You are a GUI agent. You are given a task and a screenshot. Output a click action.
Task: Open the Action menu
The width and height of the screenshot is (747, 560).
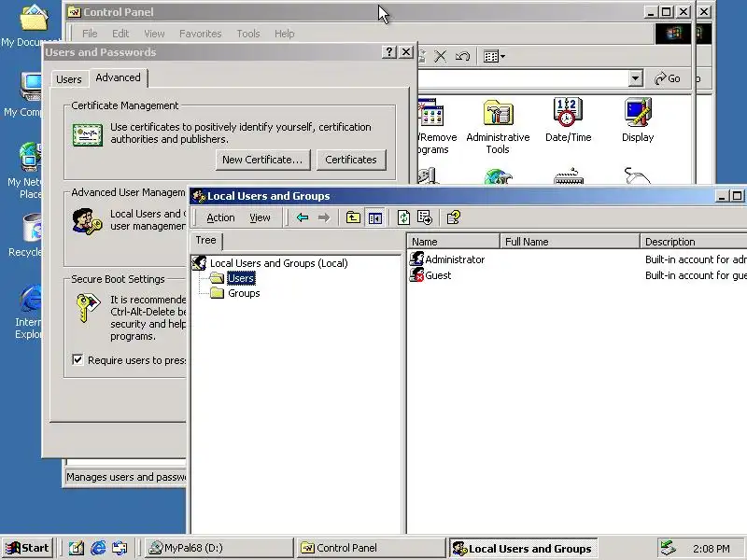tap(220, 217)
